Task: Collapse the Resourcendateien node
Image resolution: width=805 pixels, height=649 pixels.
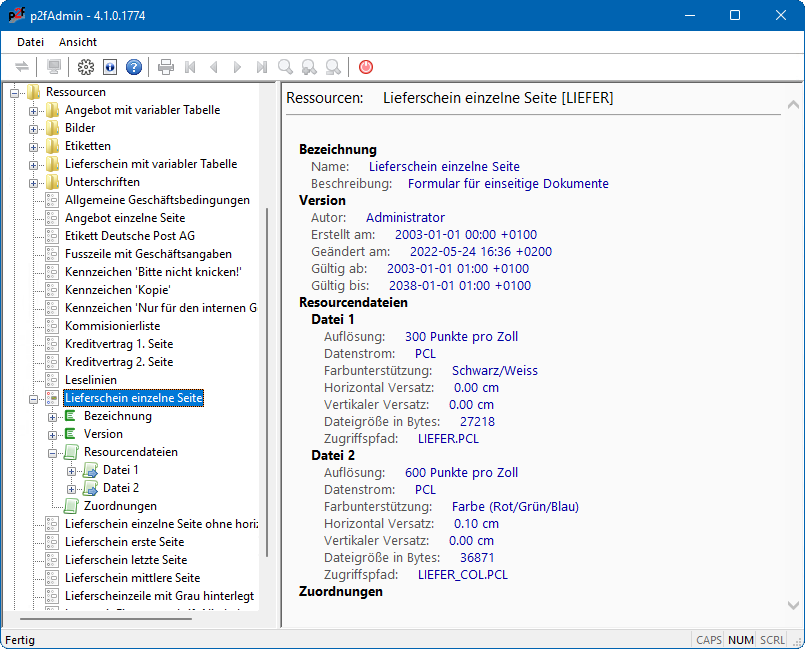Action: [53, 452]
